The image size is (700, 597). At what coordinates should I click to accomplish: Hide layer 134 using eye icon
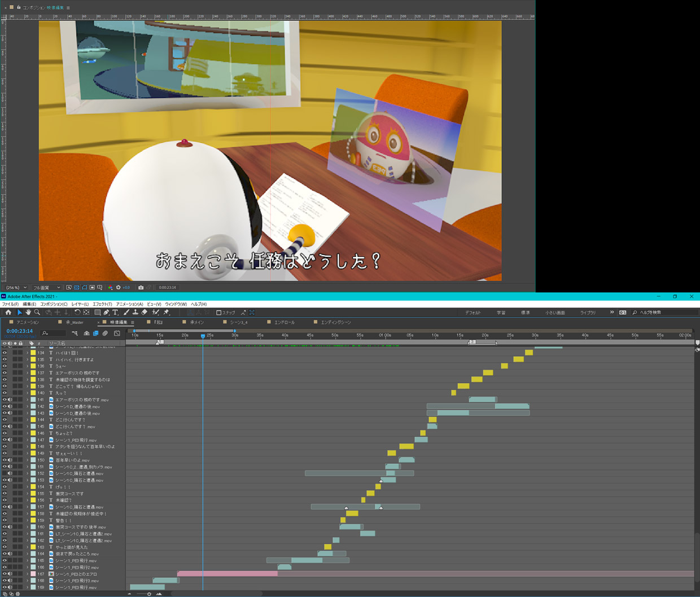[x=5, y=353]
